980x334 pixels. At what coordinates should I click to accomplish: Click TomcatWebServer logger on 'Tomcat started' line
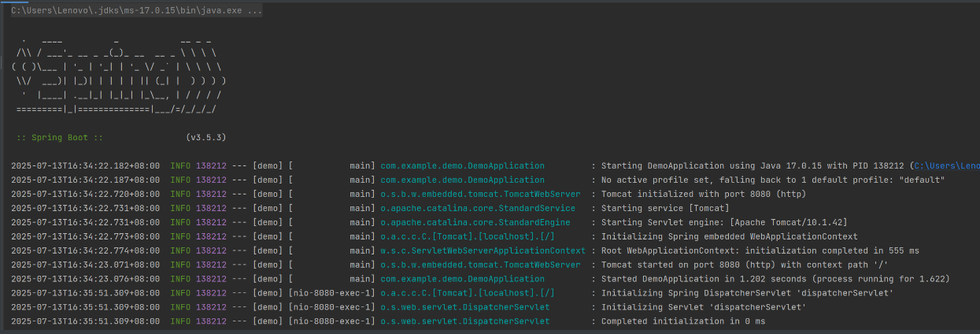pos(480,265)
